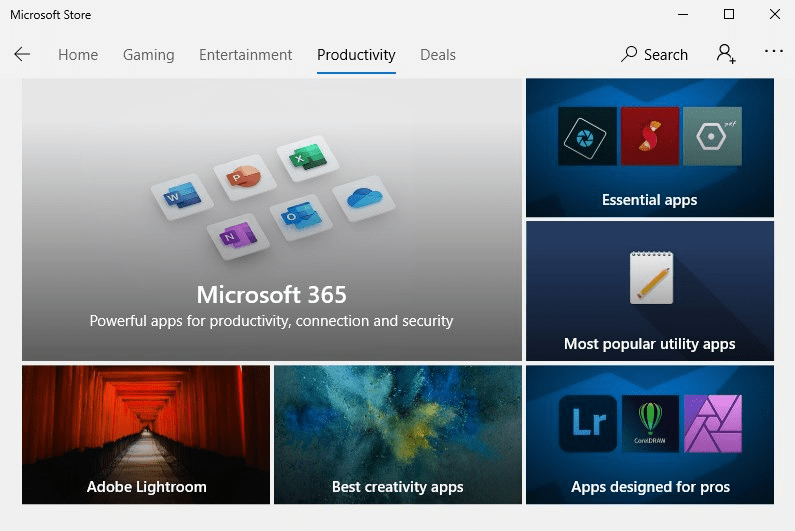Maximize the Microsoft Store window

click(729, 14)
